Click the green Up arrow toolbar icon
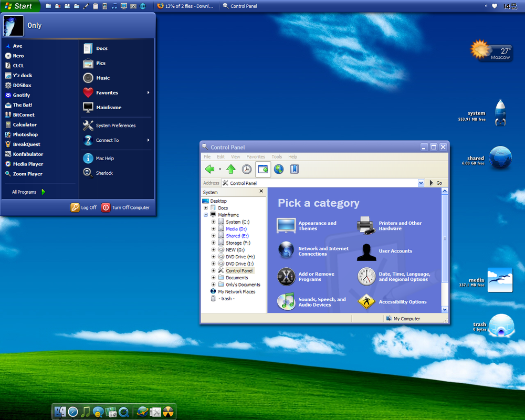 point(231,169)
